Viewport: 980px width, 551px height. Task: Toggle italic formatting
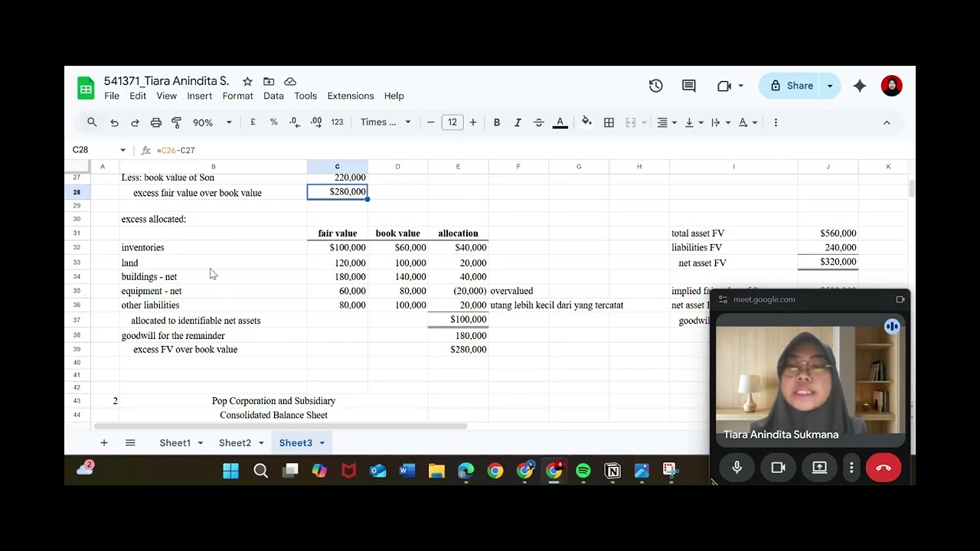518,122
